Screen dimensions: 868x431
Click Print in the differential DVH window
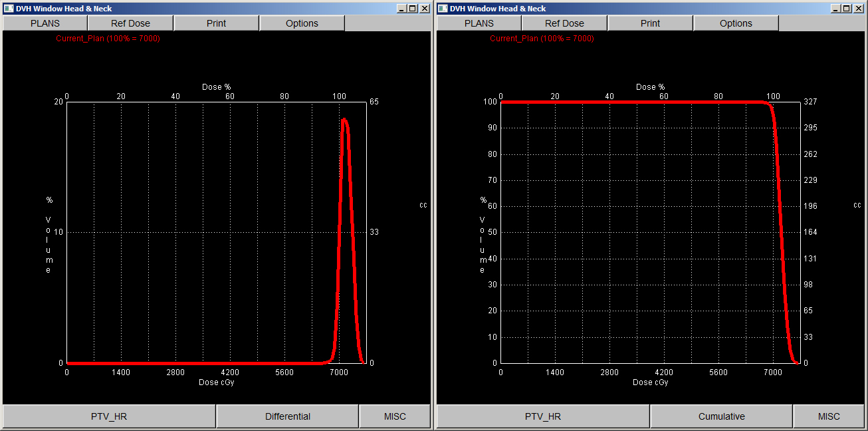coord(216,23)
